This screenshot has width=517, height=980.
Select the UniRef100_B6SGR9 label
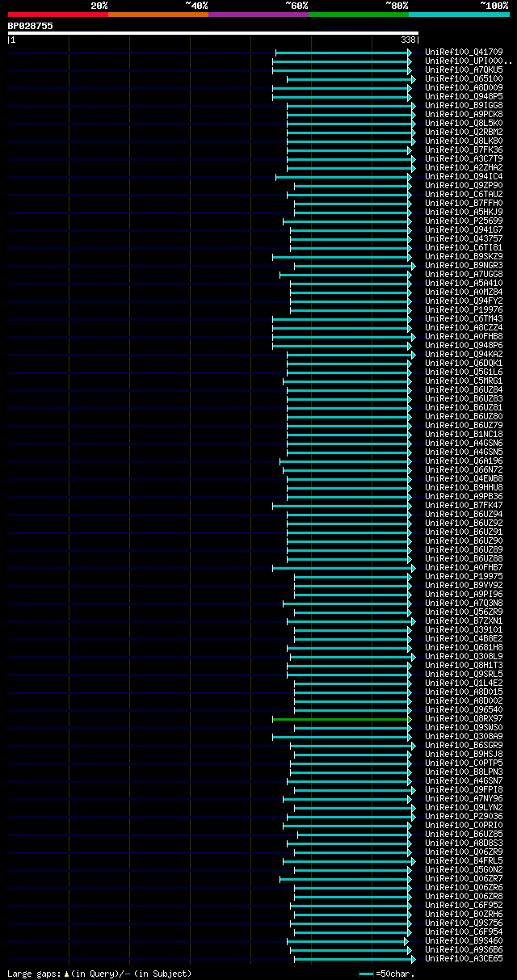pos(464,746)
